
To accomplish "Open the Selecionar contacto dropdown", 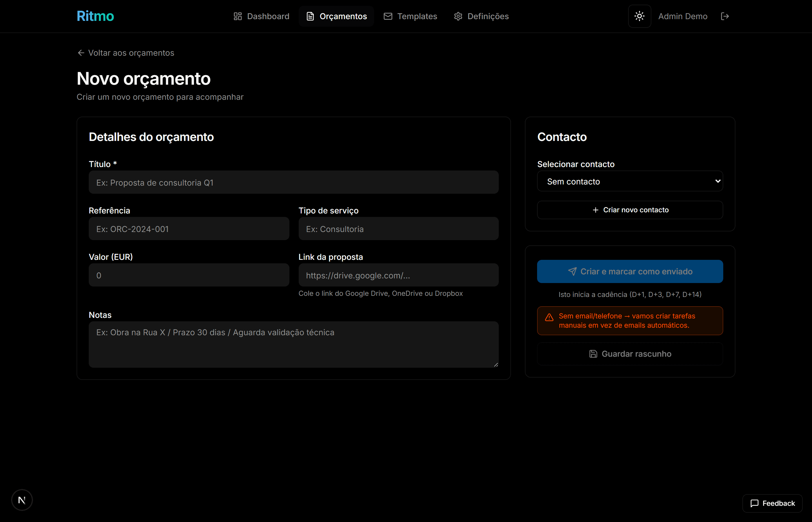I will [630, 181].
